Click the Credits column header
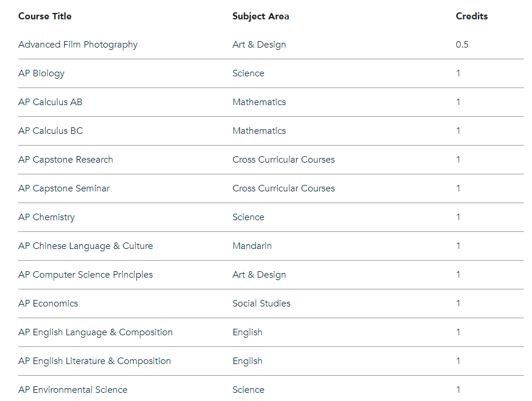 coord(472,16)
